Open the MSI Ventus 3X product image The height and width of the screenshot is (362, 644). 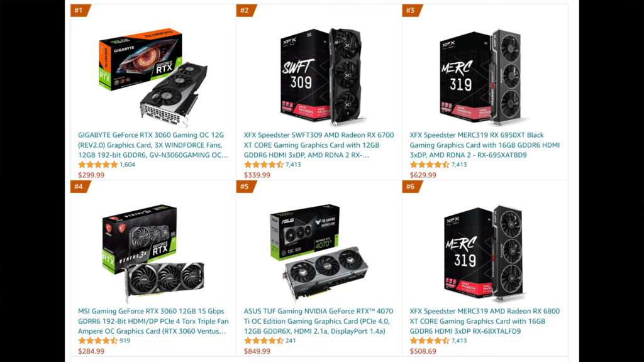[x=153, y=253]
